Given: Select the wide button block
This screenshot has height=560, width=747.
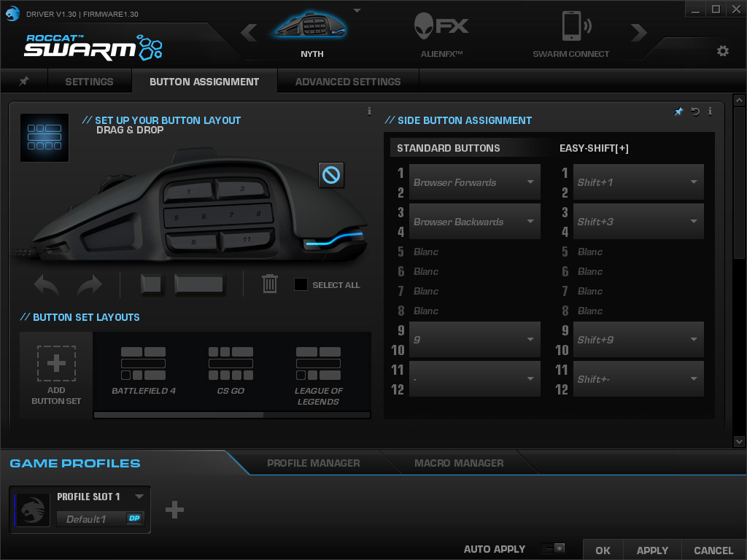Looking at the screenshot, I should click(199, 284).
